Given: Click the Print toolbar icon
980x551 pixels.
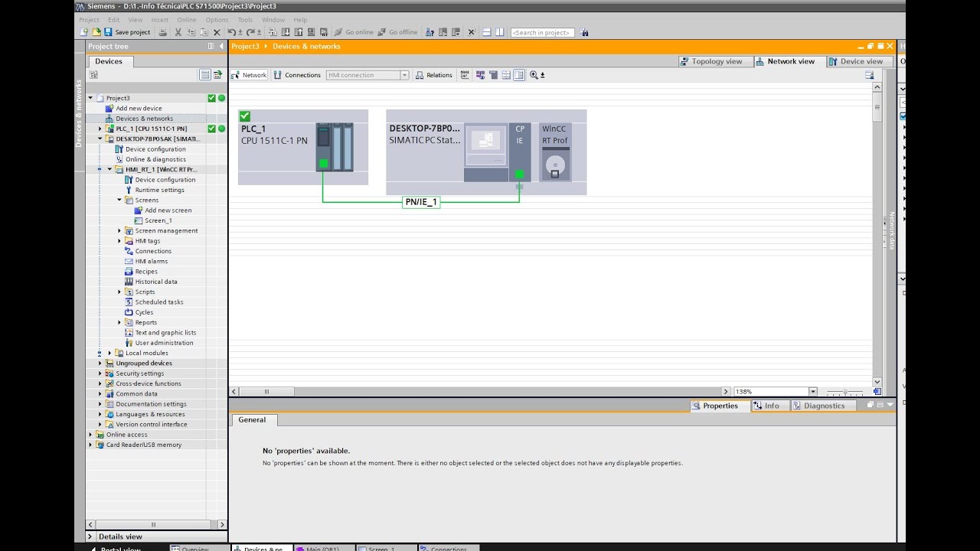Looking at the screenshot, I should pyautogui.click(x=162, y=32).
